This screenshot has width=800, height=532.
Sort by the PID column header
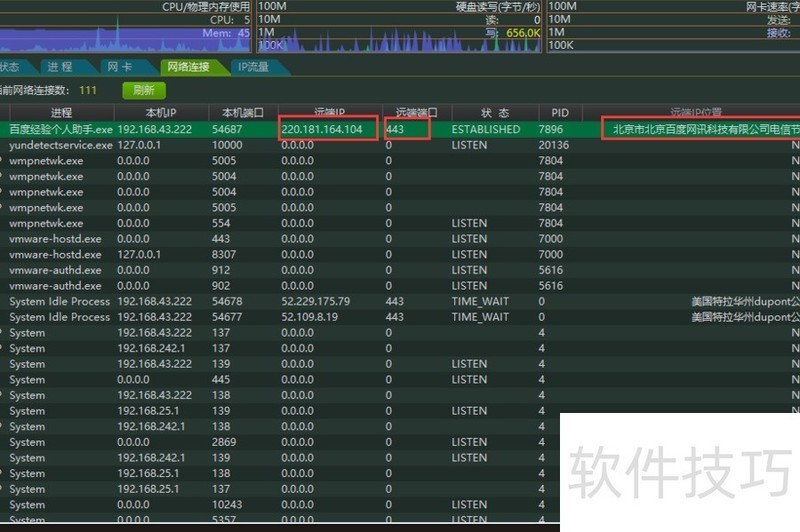pyautogui.click(x=560, y=112)
